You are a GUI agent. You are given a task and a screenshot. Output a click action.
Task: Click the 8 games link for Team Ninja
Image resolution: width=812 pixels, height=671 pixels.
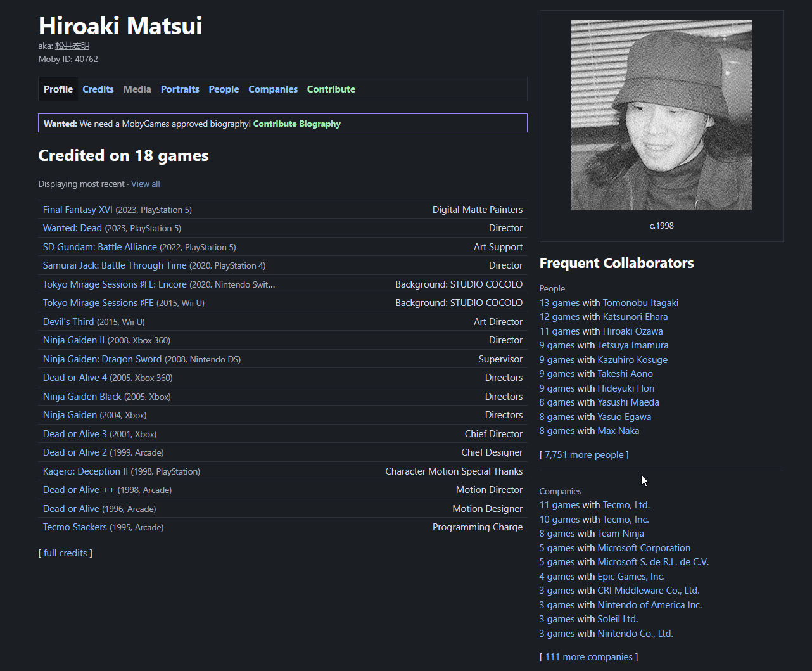557,534
